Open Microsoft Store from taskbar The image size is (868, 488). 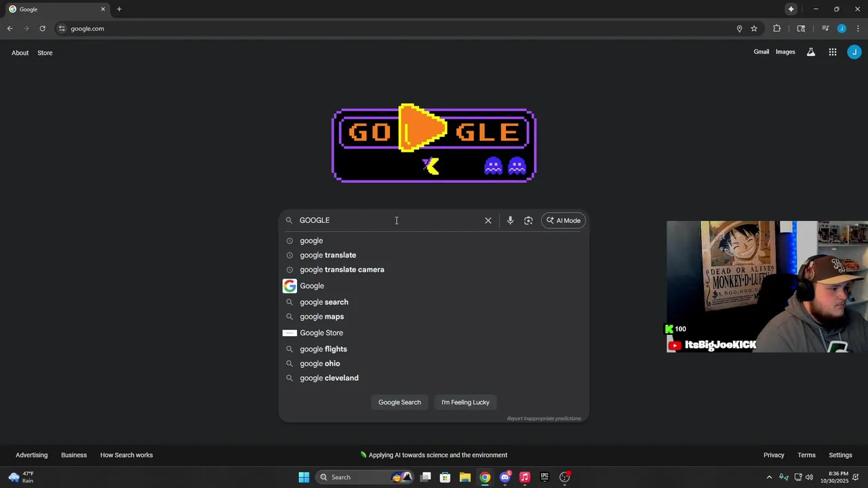coord(446,477)
